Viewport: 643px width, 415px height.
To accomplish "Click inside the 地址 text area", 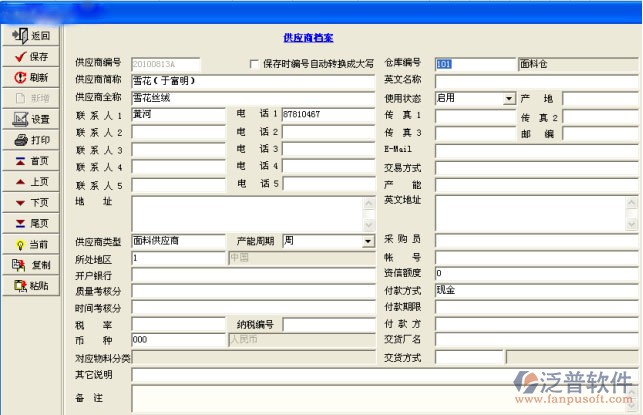I will [x=247, y=214].
